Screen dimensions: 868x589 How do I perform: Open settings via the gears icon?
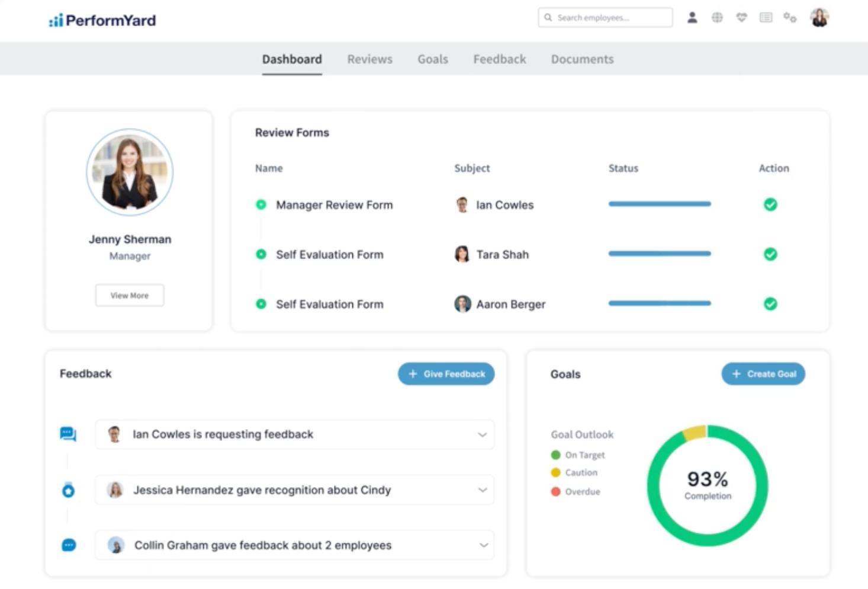[790, 18]
